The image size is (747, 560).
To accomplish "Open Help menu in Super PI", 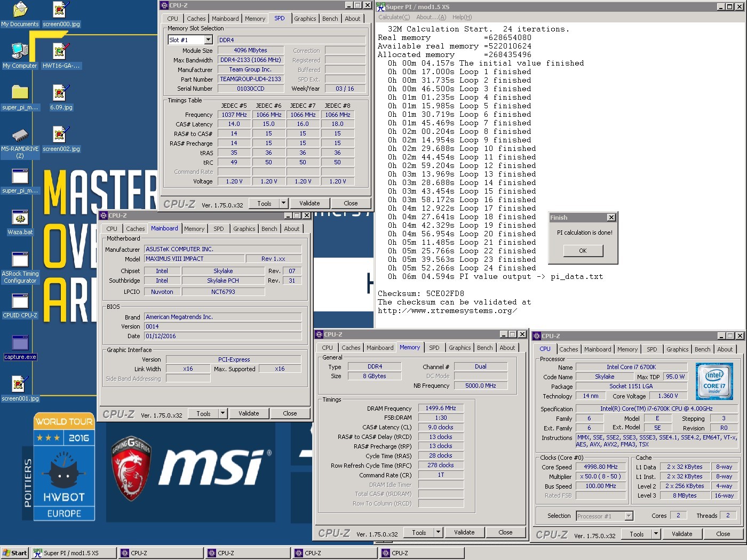I will [x=462, y=18].
